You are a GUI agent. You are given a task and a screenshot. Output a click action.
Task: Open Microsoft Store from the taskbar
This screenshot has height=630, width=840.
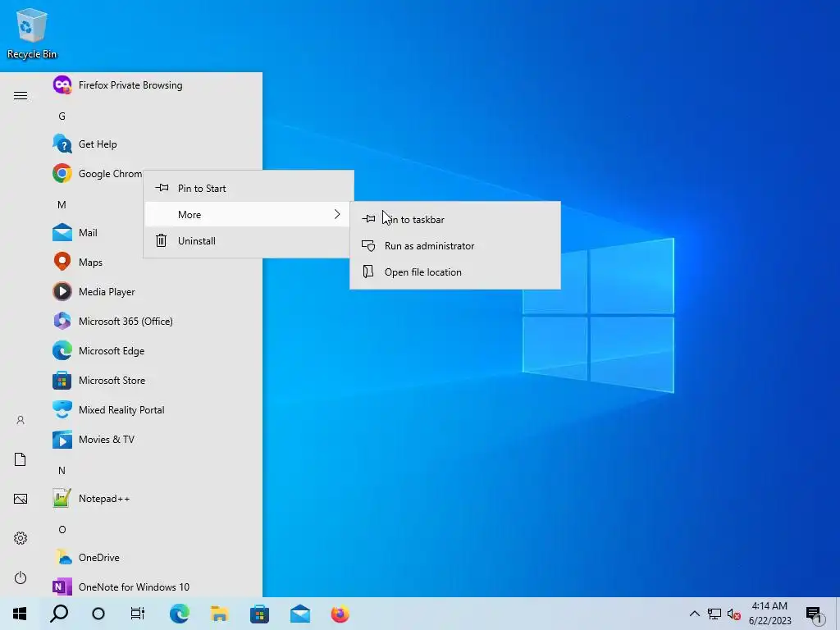pos(260,614)
